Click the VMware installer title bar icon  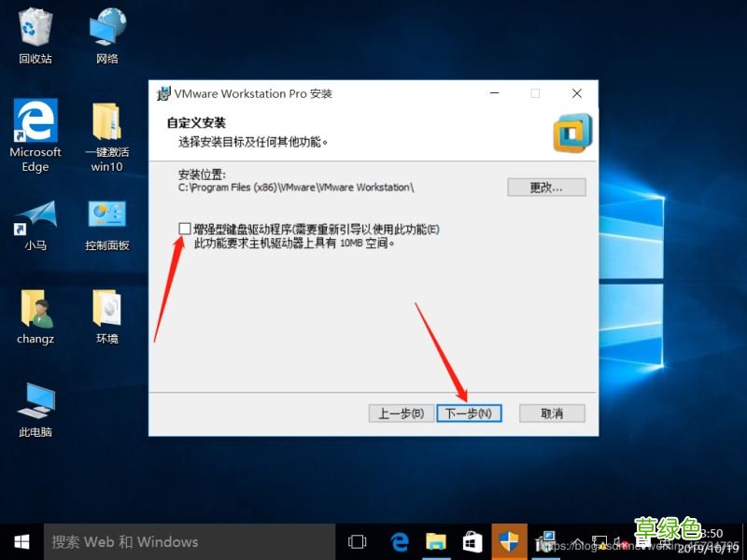(x=163, y=93)
